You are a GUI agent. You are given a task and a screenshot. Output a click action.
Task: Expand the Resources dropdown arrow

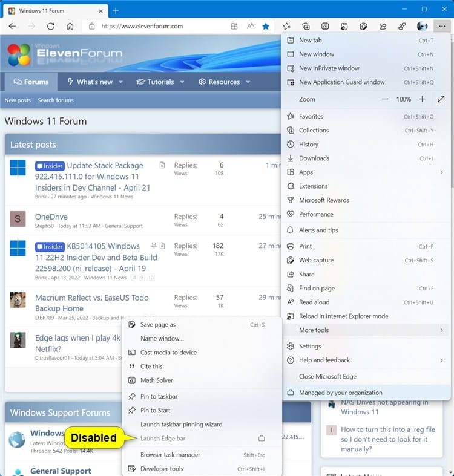click(248, 82)
